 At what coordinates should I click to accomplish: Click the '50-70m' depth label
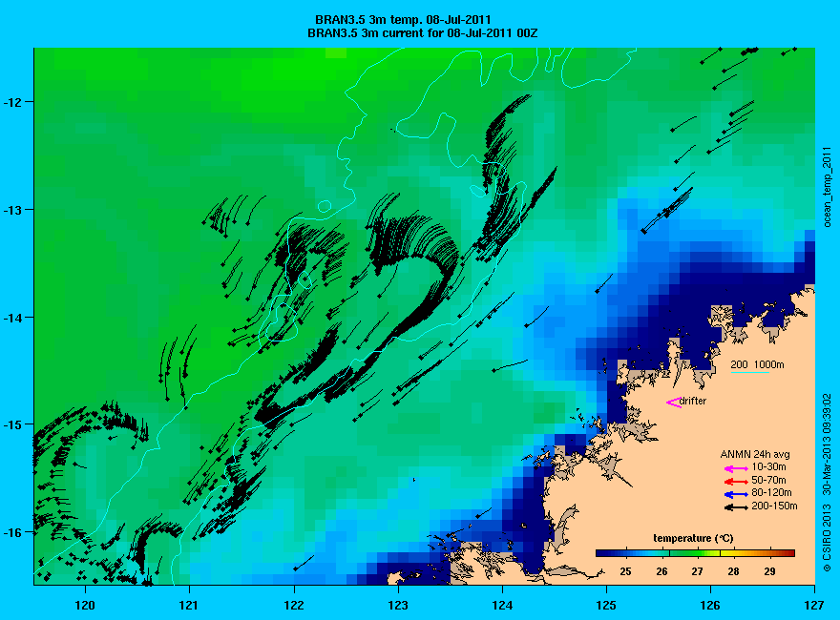tap(768, 480)
